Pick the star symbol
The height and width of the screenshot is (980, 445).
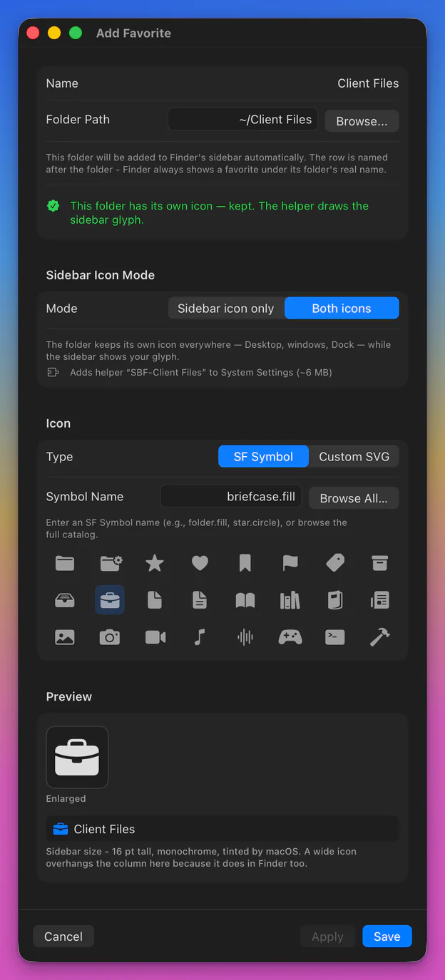click(x=155, y=563)
